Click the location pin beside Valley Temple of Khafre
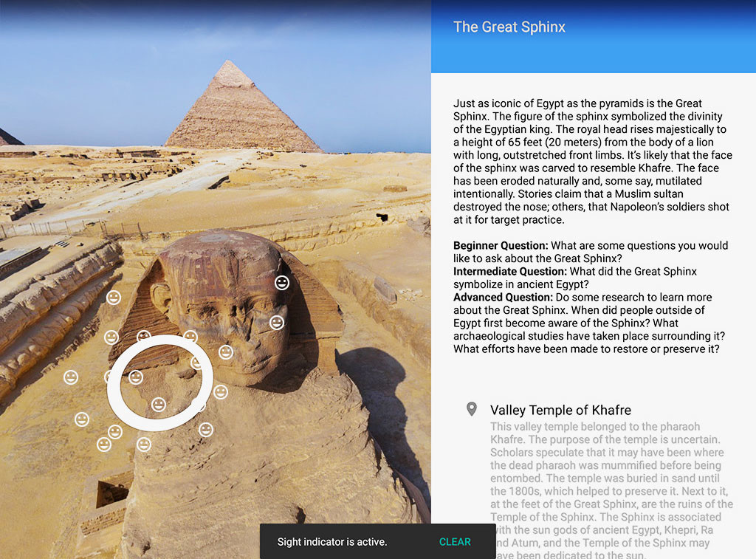Viewport: 756px width, 559px height. click(x=472, y=410)
